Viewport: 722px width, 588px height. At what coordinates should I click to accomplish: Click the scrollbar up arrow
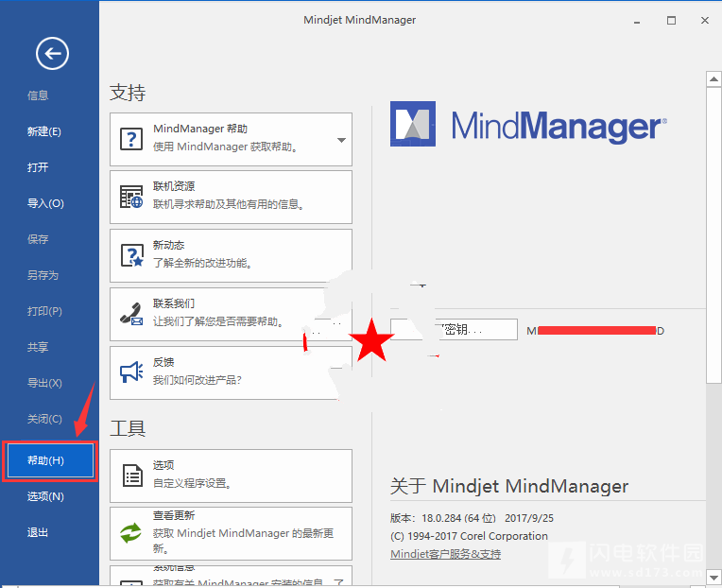tap(713, 79)
